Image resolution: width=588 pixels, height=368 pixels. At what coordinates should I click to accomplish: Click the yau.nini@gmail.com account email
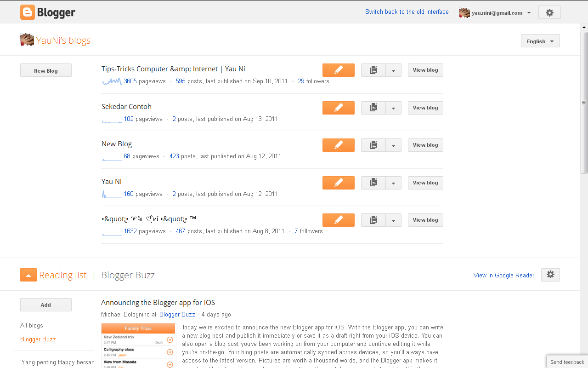(x=497, y=13)
